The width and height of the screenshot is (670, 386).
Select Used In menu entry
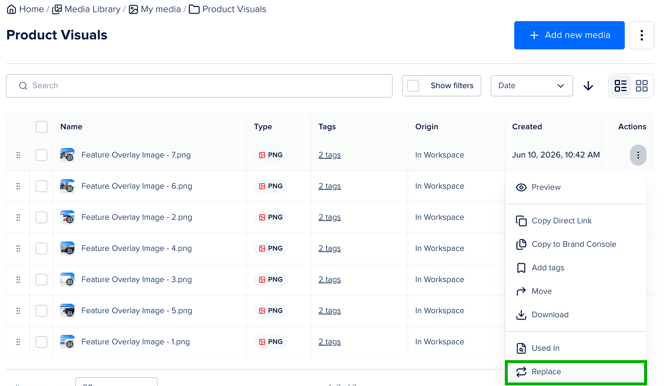click(x=576, y=348)
